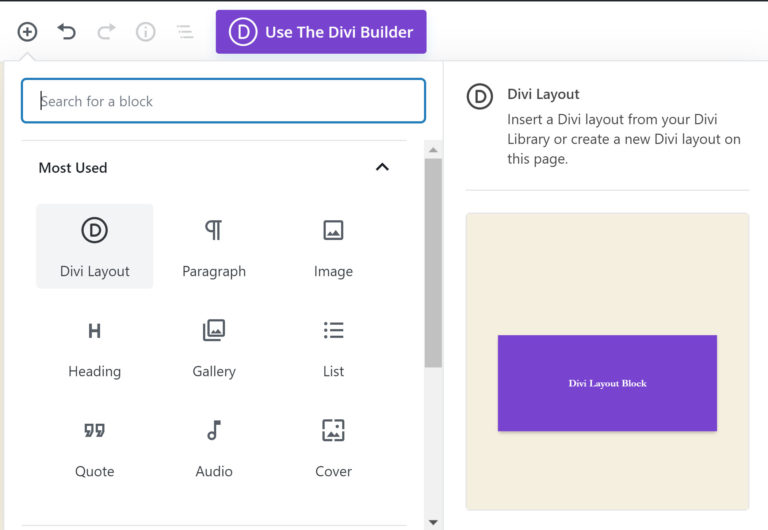Pick the Cover block
This screenshot has width=768, height=530.
click(333, 447)
